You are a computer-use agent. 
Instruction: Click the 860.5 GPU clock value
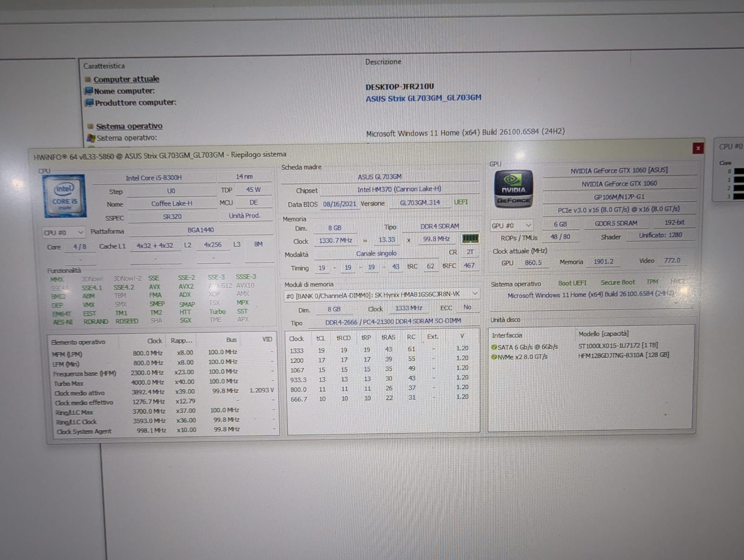pos(533,262)
